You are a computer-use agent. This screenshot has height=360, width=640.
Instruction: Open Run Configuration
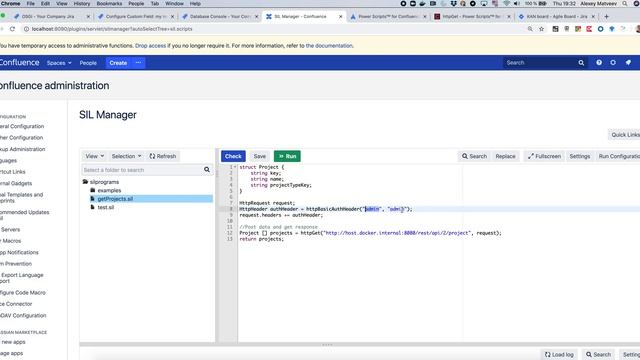[x=619, y=156]
